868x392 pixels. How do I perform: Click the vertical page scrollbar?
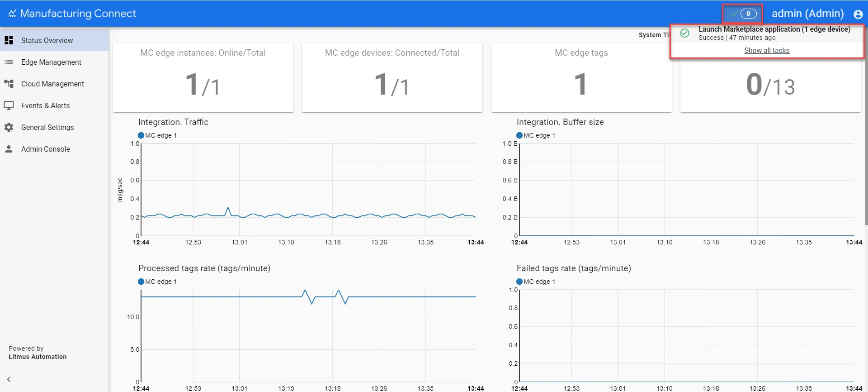pyautogui.click(x=866, y=127)
